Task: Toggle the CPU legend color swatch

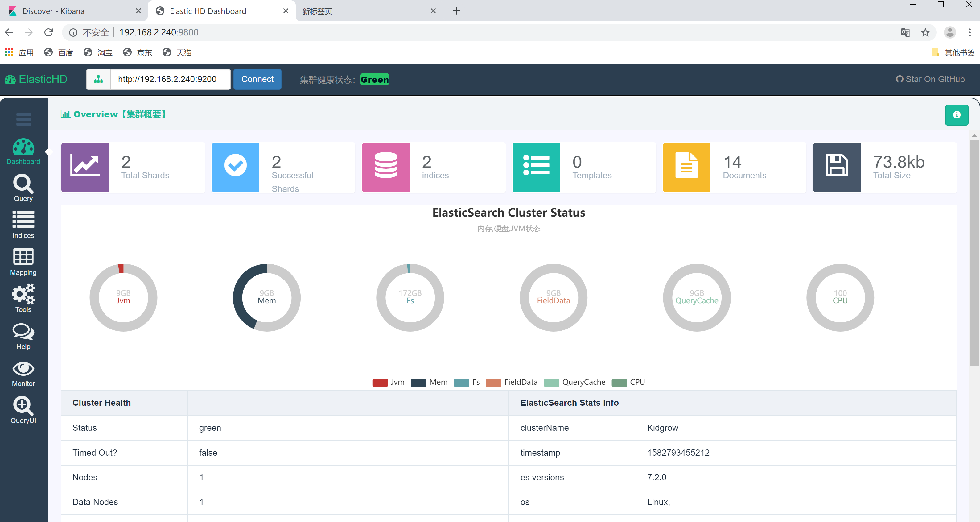Action: 619,383
